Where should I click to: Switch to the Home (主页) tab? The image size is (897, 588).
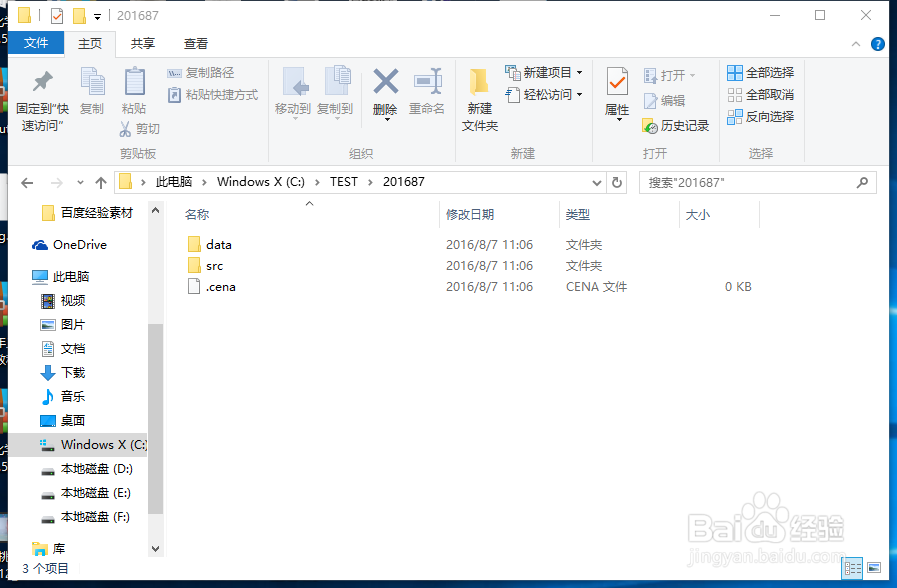(90, 43)
